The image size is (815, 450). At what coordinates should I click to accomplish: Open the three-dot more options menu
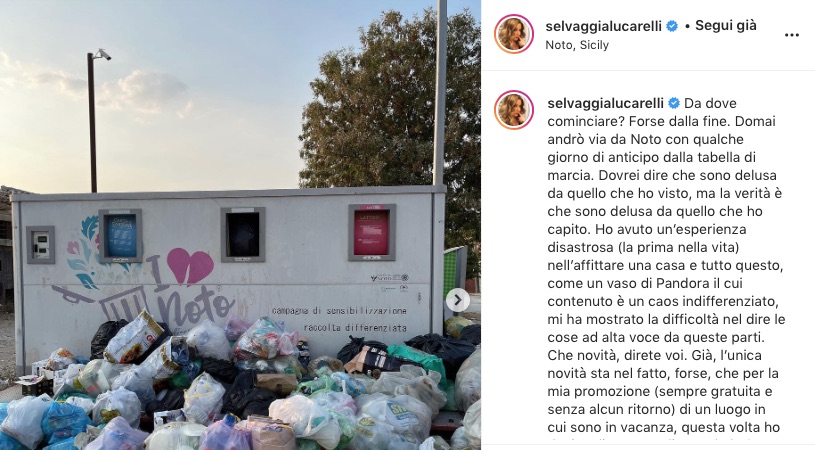click(x=791, y=35)
